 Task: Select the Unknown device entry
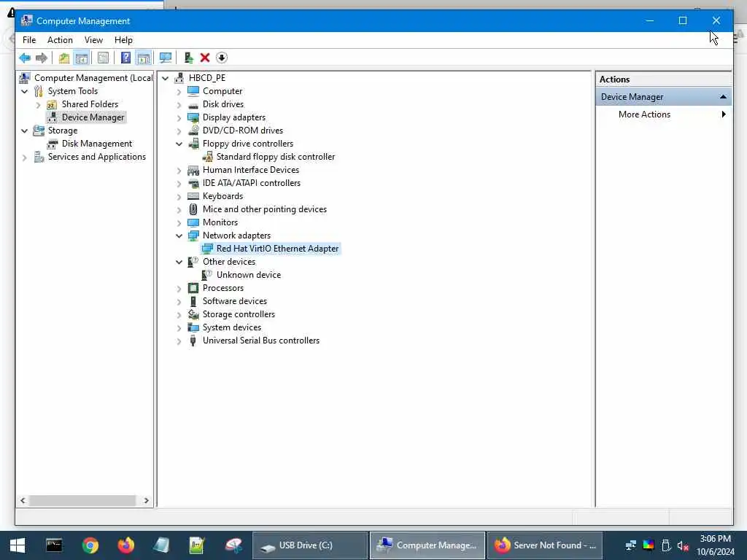click(x=248, y=275)
